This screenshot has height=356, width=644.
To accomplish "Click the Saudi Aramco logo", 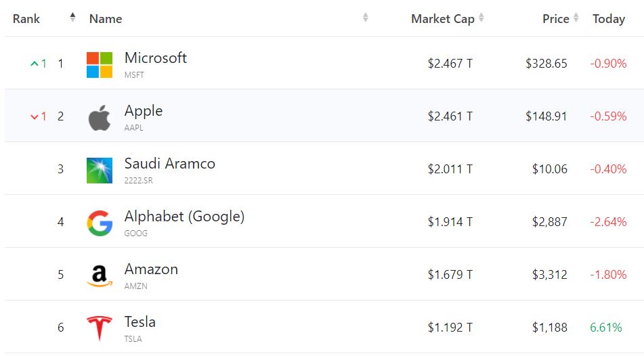I will pyautogui.click(x=100, y=171).
